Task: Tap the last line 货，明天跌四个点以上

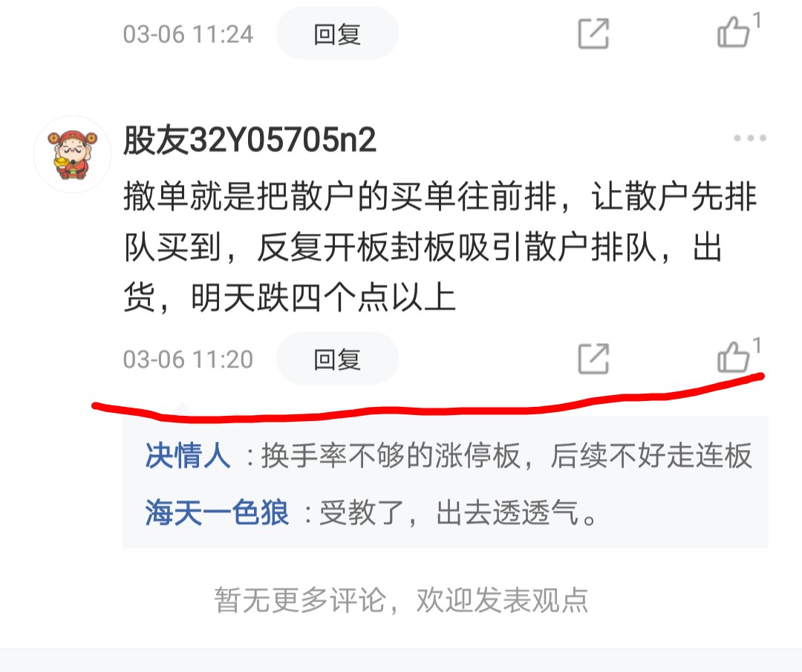Action: [x=290, y=298]
